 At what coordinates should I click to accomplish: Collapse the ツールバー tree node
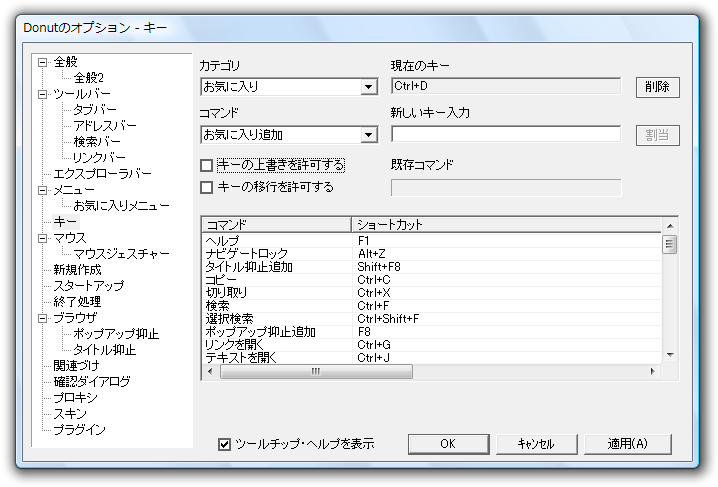point(43,94)
